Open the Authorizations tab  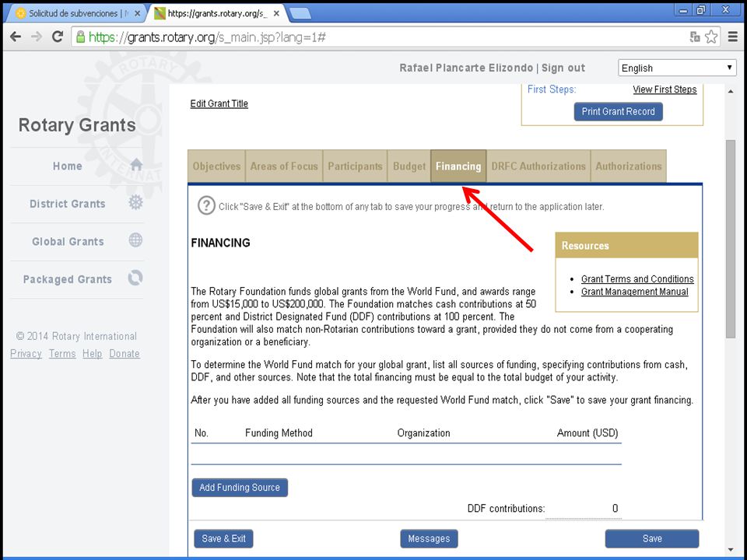pyautogui.click(x=629, y=166)
